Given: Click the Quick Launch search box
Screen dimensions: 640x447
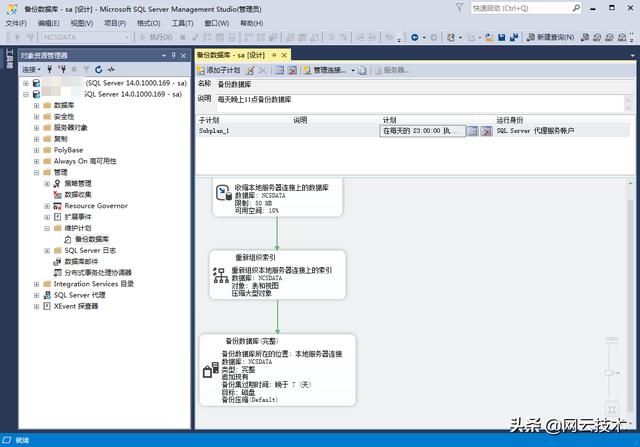Looking at the screenshot, I should coord(525,8).
